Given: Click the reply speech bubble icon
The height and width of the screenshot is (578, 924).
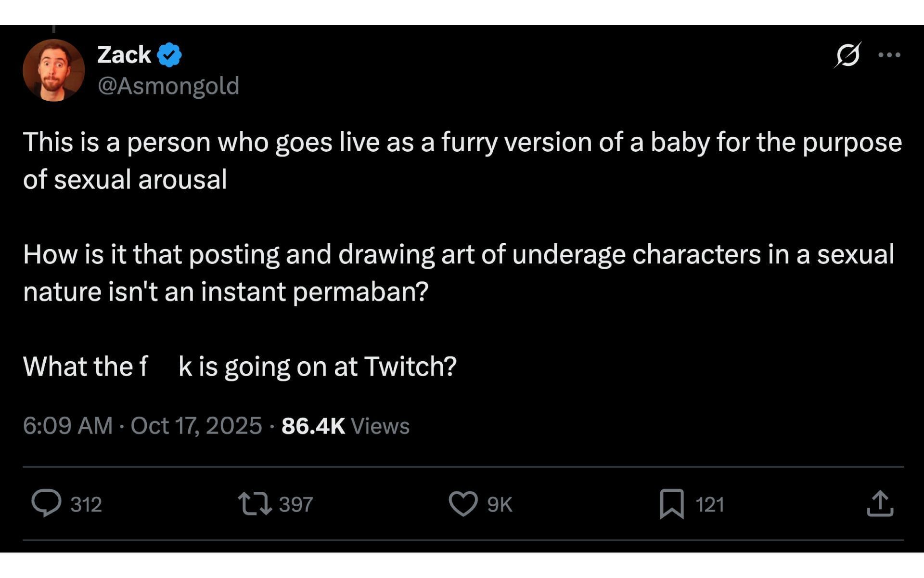Looking at the screenshot, I should 46,503.
